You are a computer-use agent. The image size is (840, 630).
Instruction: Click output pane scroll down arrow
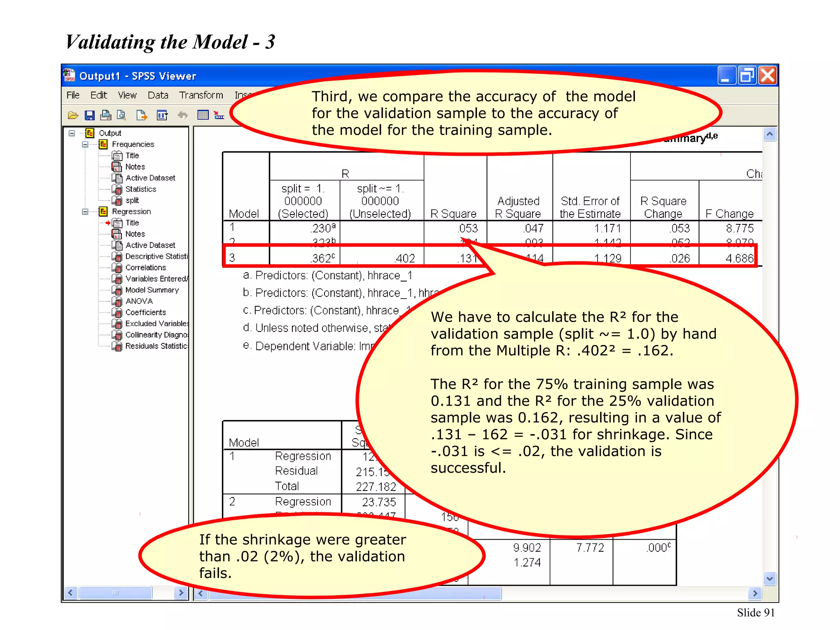click(x=769, y=579)
